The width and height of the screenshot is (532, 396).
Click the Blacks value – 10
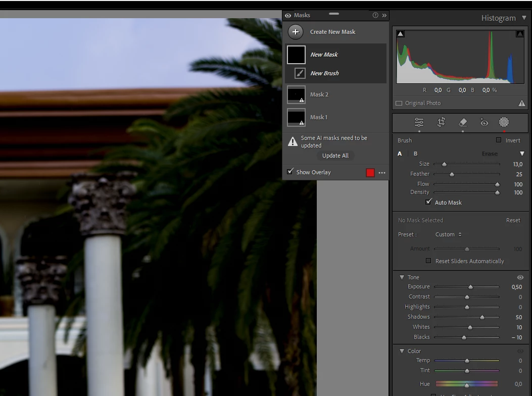tap(517, 337)
